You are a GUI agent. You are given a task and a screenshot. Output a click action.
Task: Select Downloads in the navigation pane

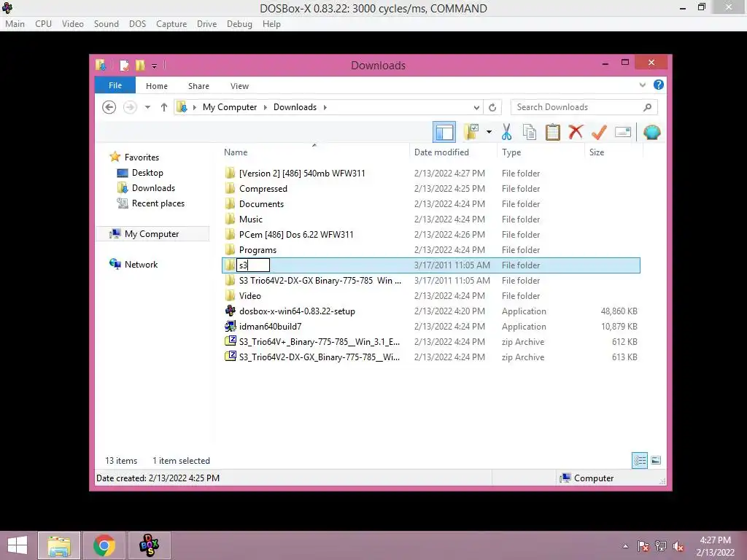153,188
